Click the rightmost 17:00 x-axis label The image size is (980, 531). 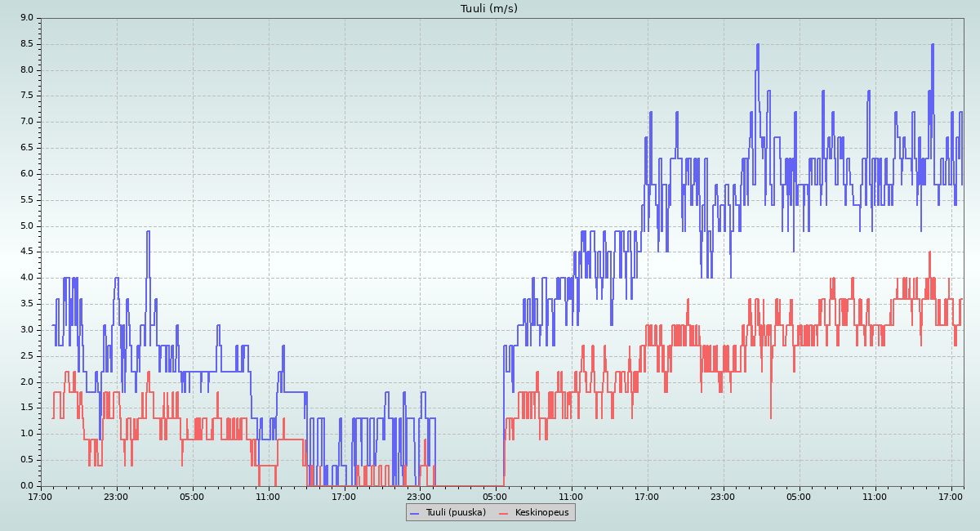[x=951, y=496]
